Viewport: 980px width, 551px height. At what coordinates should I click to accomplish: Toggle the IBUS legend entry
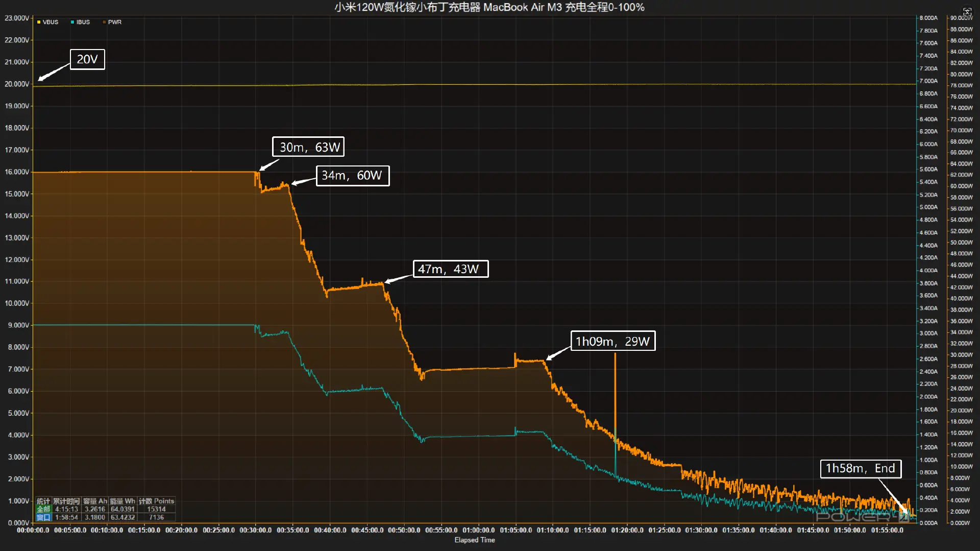tap(80, 22)
